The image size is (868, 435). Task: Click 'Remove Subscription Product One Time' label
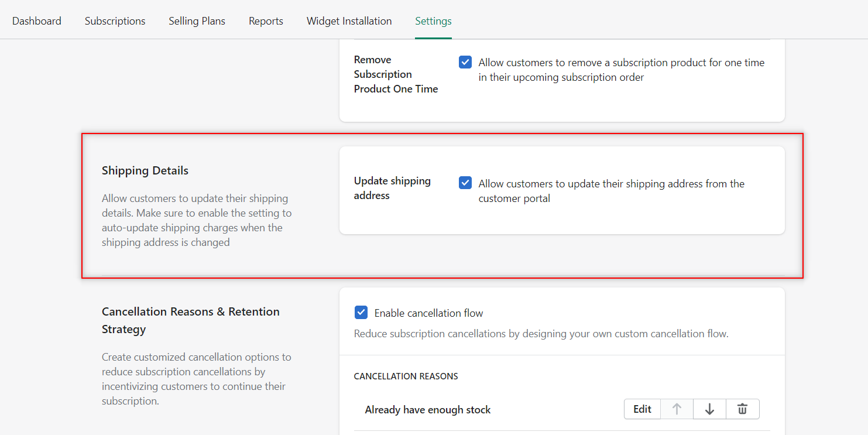coord(396,74)
